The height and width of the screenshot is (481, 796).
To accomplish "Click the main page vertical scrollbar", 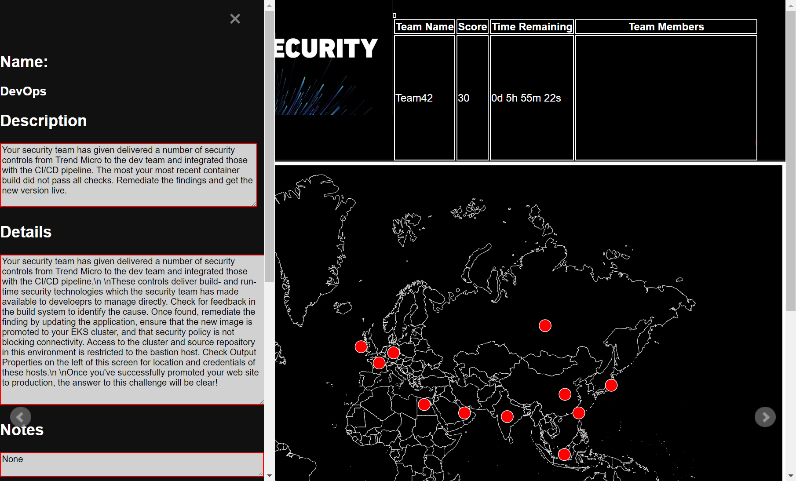I will (791, 160).
